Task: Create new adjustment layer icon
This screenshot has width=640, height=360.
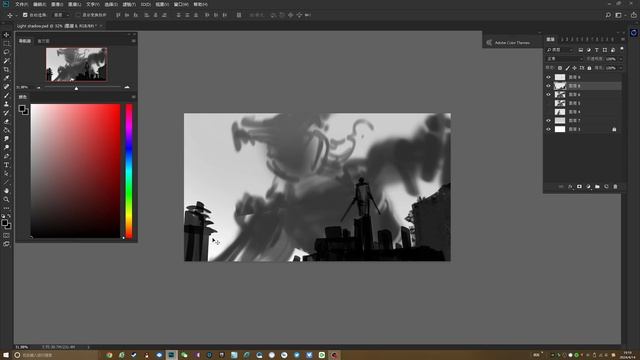Action: pyautogui.click(x=588, y=187)
